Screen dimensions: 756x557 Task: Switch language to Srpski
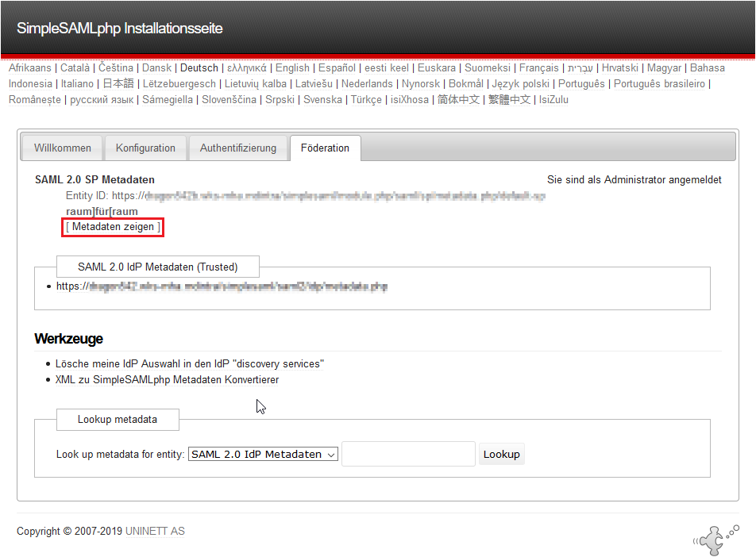click(280, 100)
